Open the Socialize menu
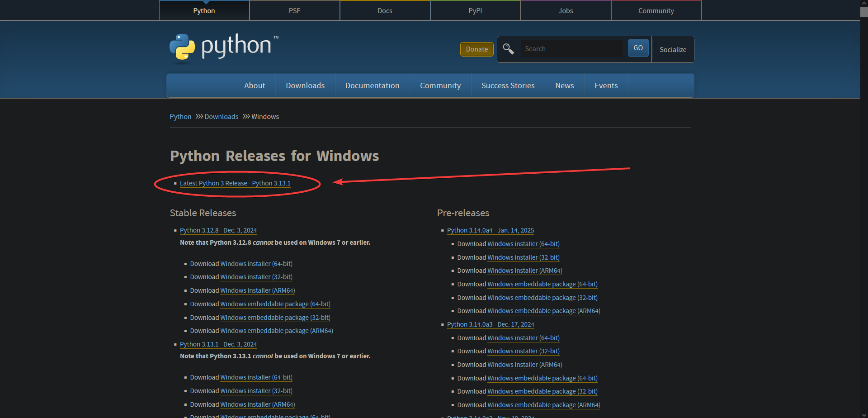Image resolution: width=868 pixels, height=418 pixels. (673, 49)
